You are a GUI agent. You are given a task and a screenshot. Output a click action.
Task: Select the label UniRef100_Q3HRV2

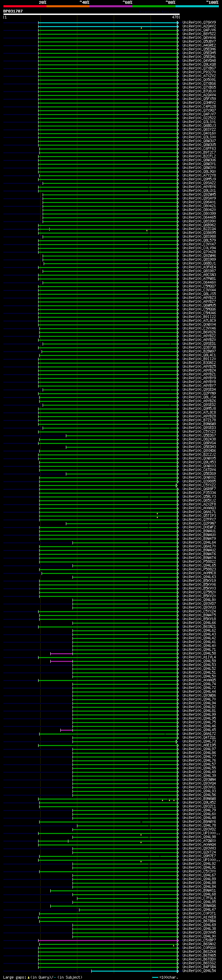point(199,103)
